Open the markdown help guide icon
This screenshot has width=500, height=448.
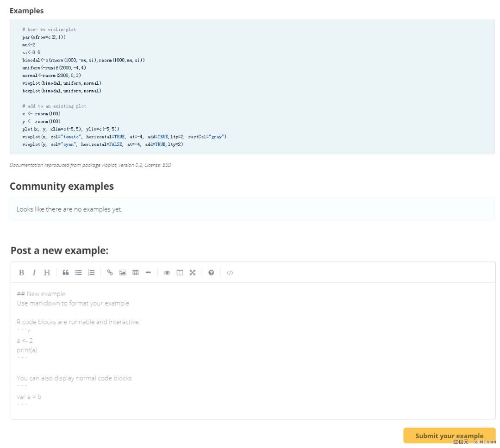(211, 273)
